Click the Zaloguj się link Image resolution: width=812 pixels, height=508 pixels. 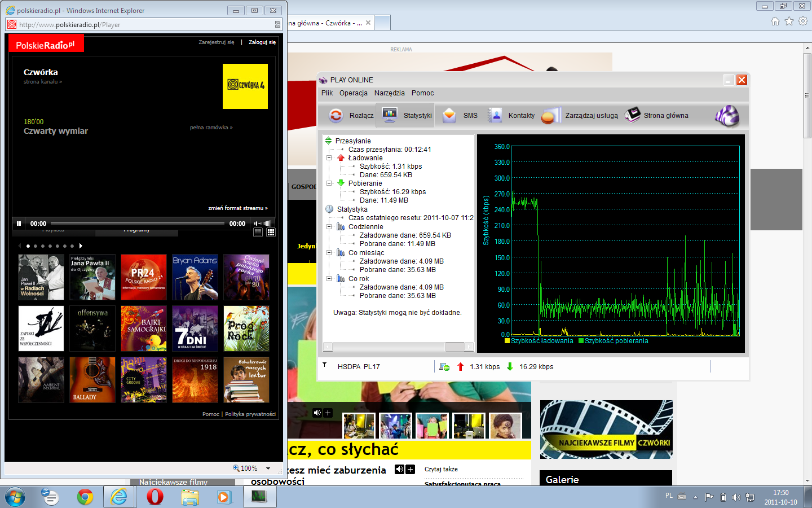[x=262, y=42]
